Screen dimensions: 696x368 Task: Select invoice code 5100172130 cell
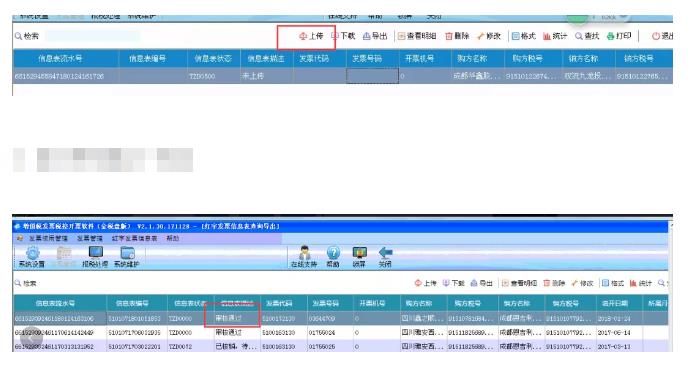tap(284, 318)
